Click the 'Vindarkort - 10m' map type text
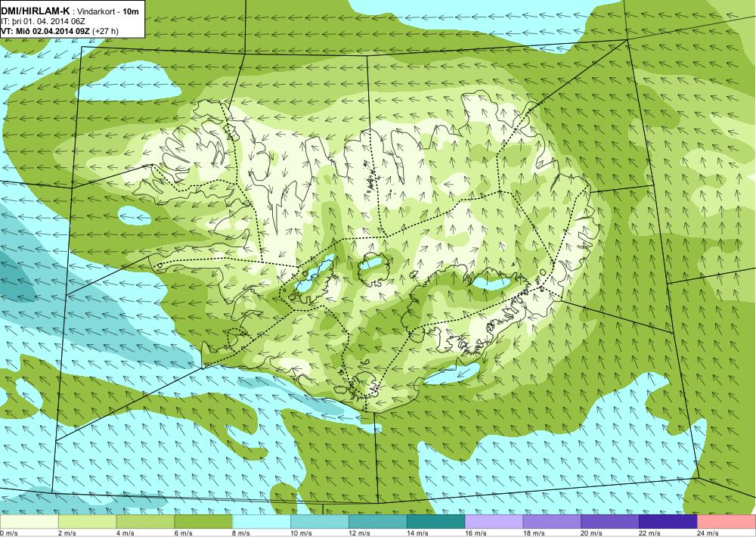Screen dimensions: 756x537 [x=108, y=11]
